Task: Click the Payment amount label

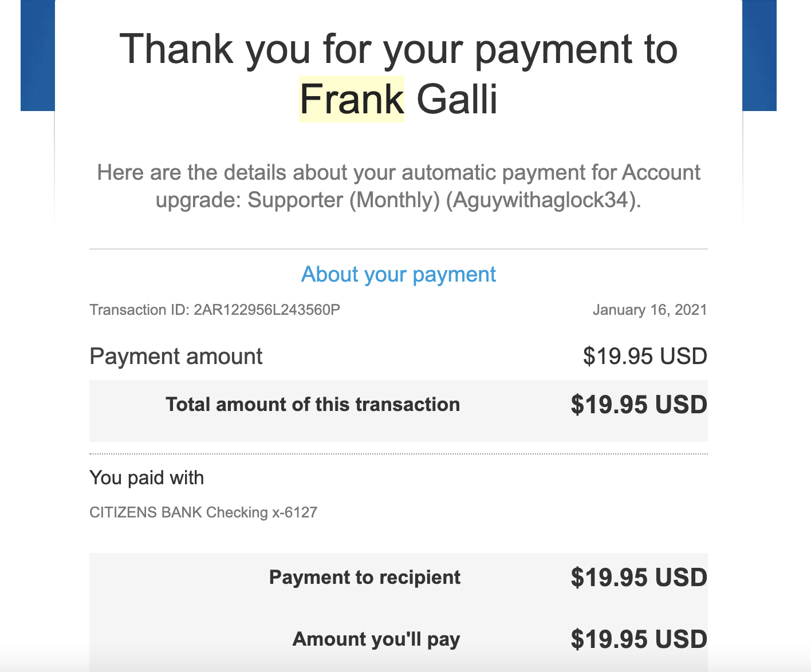Action: pos(176,357)
